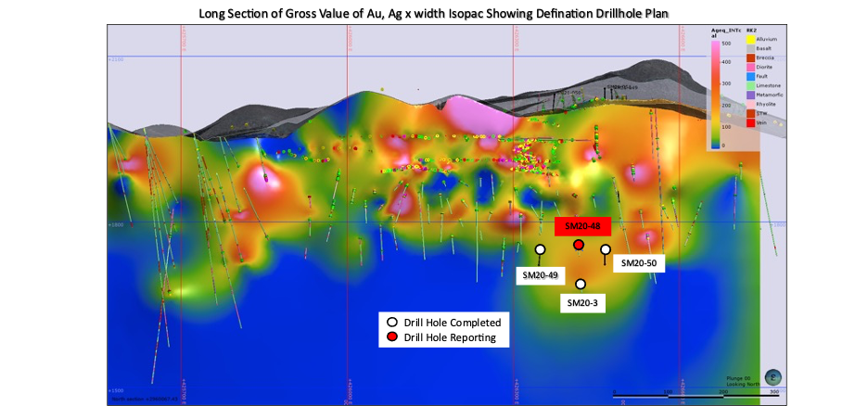
Task: Click the white SM20-49 drill hole marker
Action: pyautogui.click(x=540, y=249)
